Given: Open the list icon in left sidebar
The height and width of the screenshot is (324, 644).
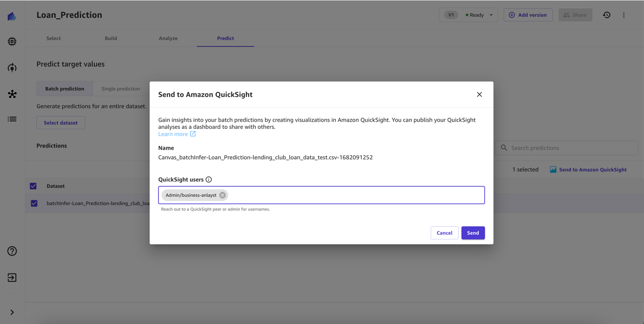Looking at the screenshot, I should 12,119.
